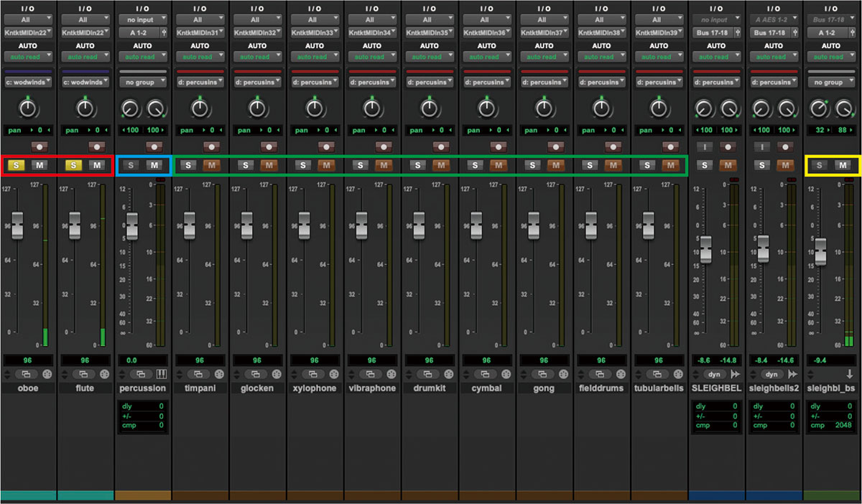This screenshot has height=504, width=862.
Task: Click the MIDI connector icon on gong track
Action: 565,374
